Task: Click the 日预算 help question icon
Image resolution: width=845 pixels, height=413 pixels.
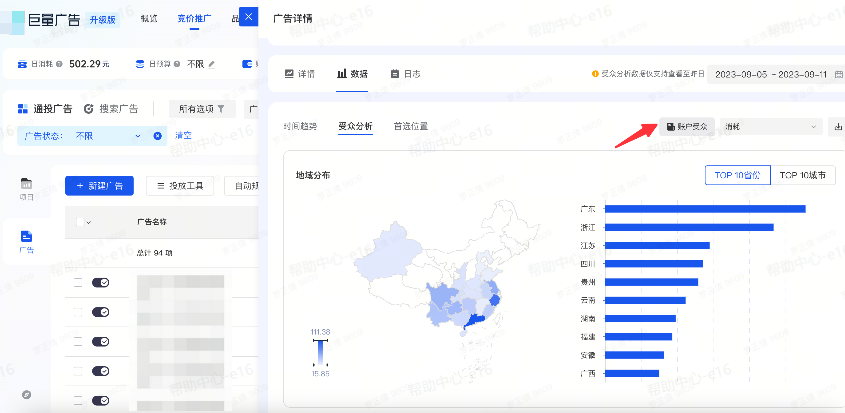Action: point(177,64)
